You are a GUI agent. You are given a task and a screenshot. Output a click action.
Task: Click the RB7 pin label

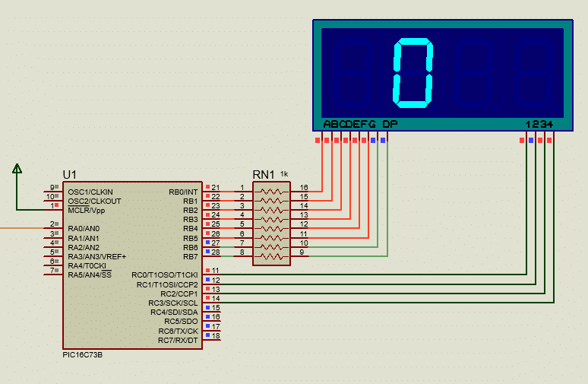(x=190, y=257)
